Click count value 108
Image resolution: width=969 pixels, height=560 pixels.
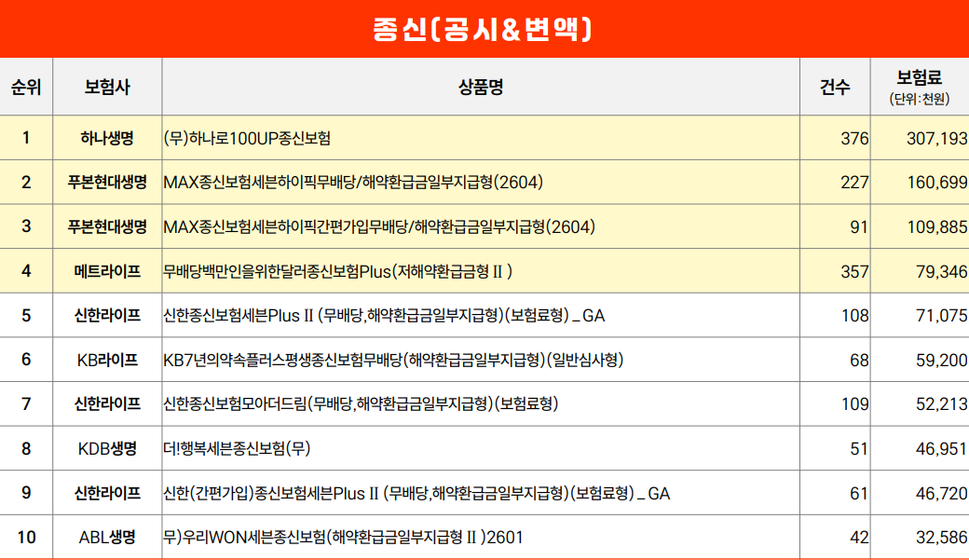click(x=854, y=317)
